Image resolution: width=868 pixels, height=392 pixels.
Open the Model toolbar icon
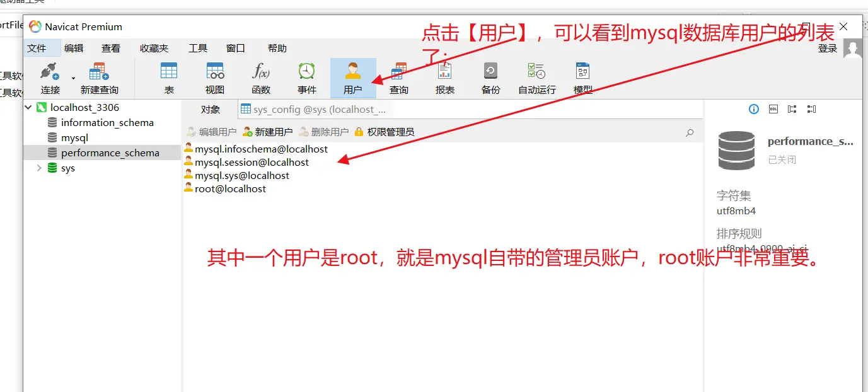tap(583, 78)
